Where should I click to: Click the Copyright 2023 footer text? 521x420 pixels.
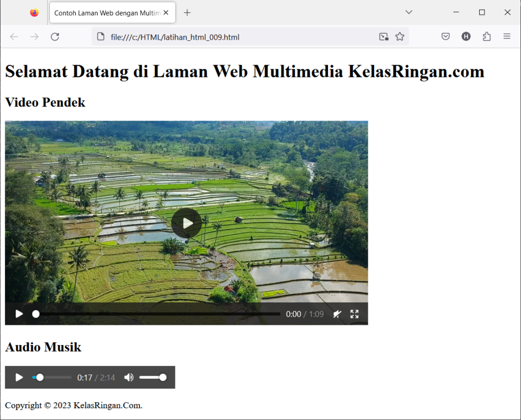pos(74,405)
